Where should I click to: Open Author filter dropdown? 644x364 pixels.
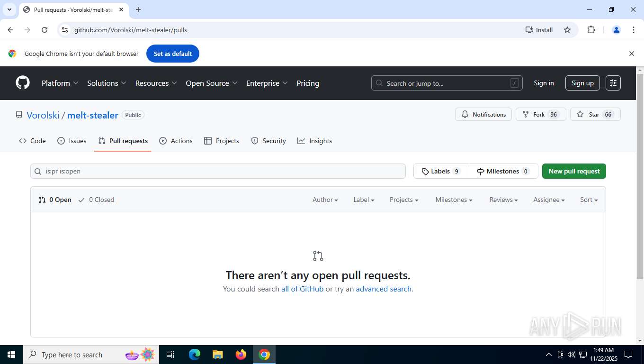pos(325,200)
